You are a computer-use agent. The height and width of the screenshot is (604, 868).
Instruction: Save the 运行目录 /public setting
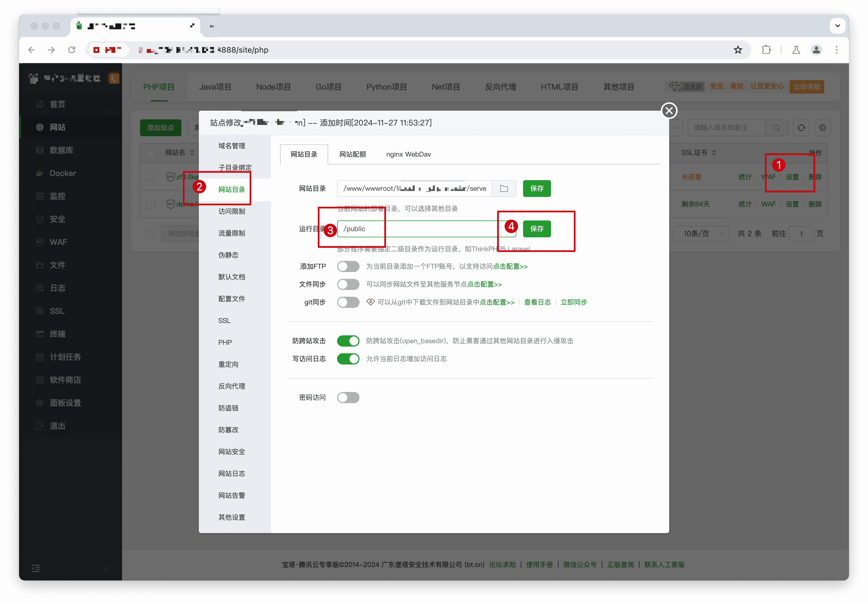coord(537,229)
